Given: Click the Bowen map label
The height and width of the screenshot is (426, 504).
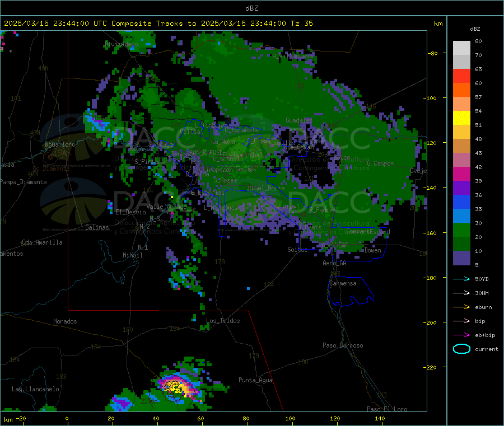Looking at the screenshot, I should 372,250.
